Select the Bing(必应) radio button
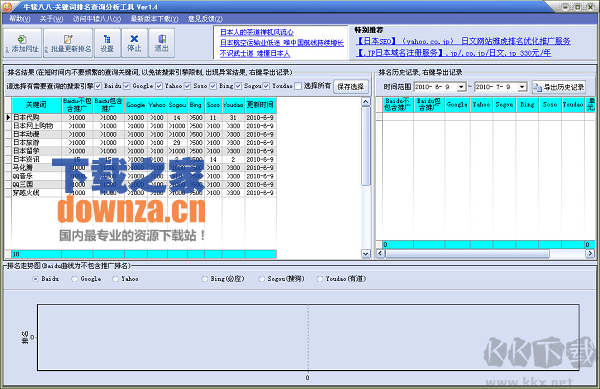600x389 pixels. 205,279
